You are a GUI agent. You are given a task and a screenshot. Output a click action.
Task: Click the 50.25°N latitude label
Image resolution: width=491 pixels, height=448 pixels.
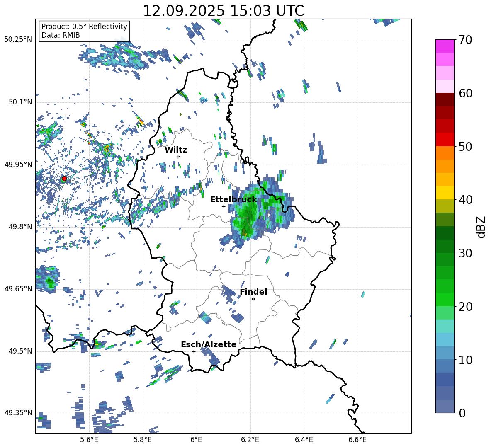tap(18, 40)
